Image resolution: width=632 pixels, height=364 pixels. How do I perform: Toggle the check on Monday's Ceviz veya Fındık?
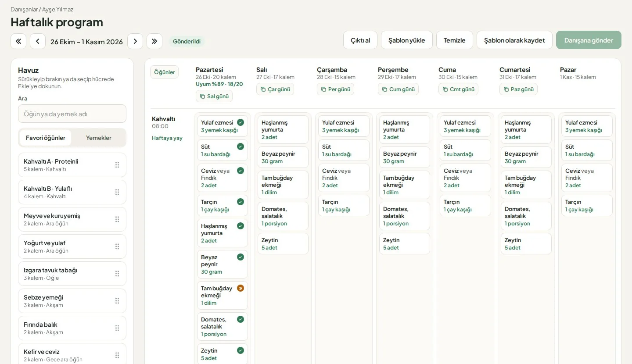(241, 171)
